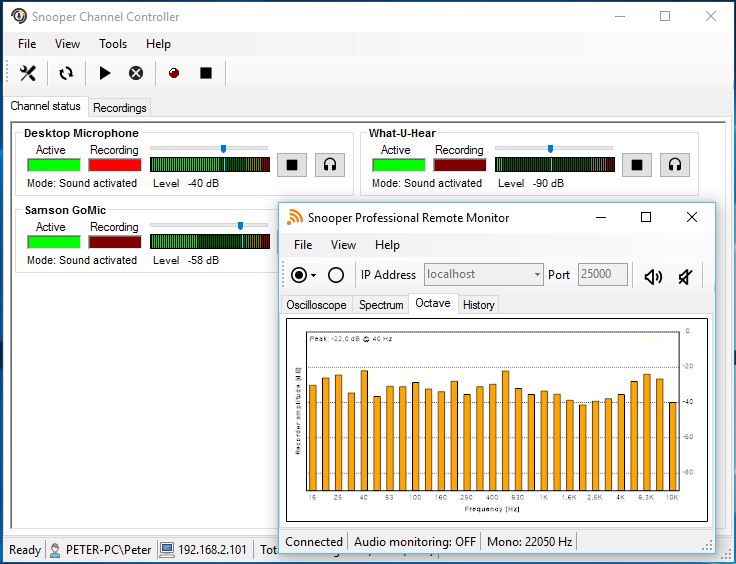Open the dropdown arrow next to the connect button
The width and height of the screenshot is (736, 564).
314,275
